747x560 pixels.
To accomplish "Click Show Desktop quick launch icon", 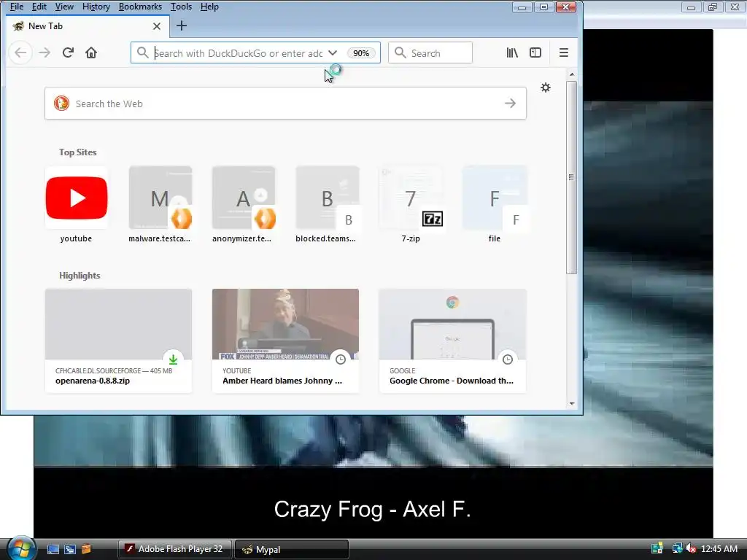I will [53, 550].
